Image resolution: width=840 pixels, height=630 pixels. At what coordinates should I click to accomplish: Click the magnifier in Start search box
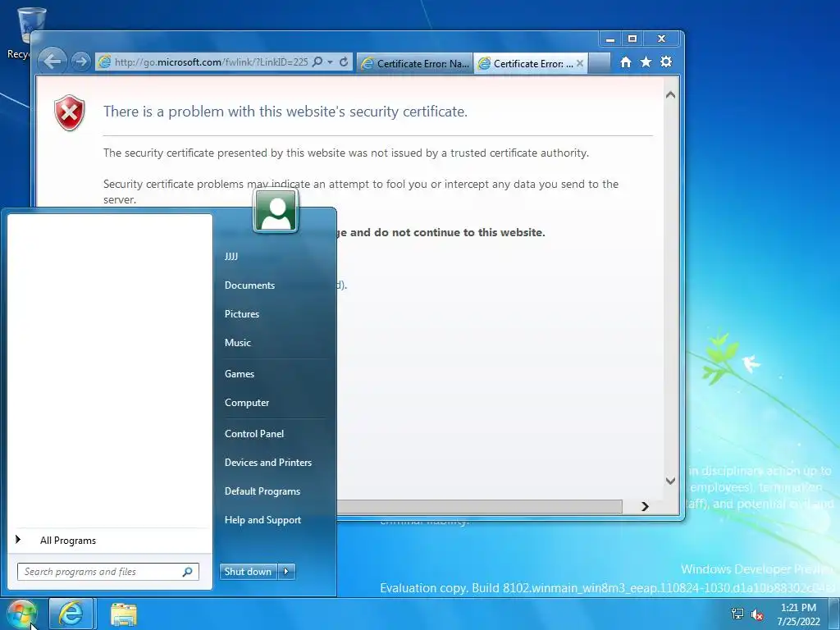tap(188, 572)
